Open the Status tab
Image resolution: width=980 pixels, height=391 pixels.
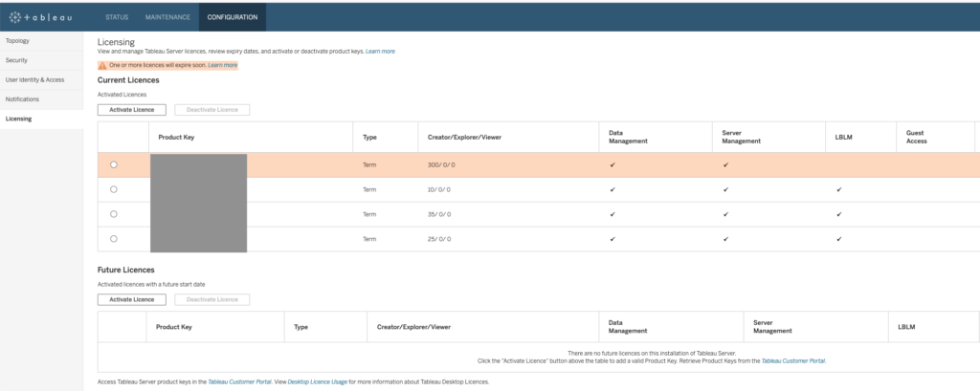coord(116,17)
